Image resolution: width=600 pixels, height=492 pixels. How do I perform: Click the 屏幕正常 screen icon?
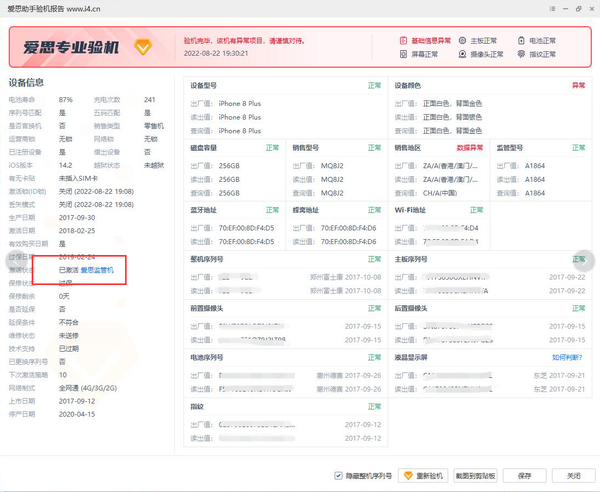(x=403, y=54)
